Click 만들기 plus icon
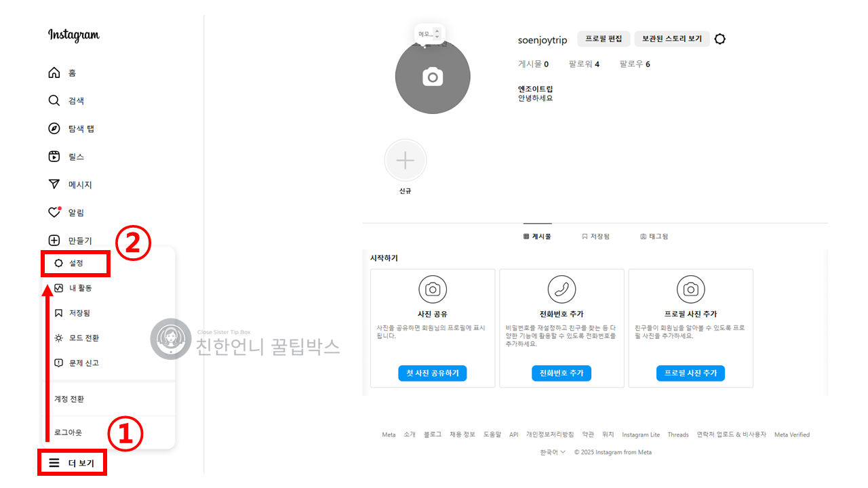 click(x=54, y=241)
